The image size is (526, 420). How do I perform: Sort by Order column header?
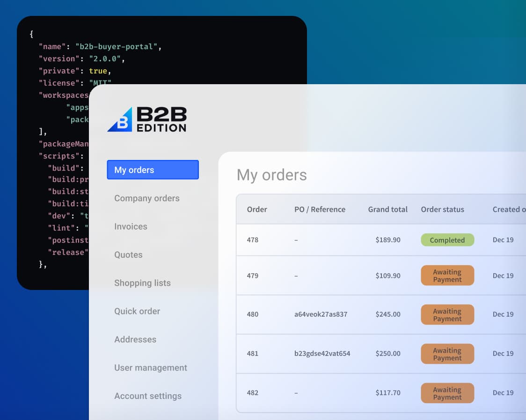click(257, 210)
